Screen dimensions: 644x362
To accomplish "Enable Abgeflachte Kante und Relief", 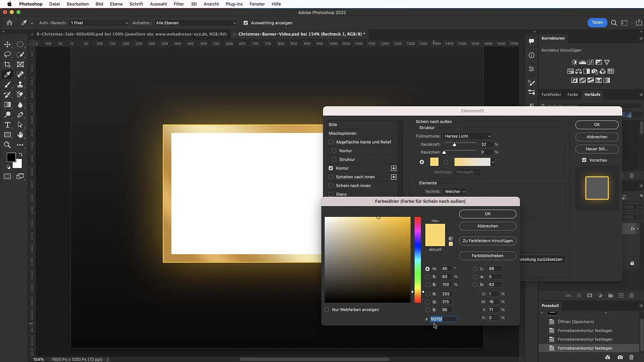I will 331,142.
